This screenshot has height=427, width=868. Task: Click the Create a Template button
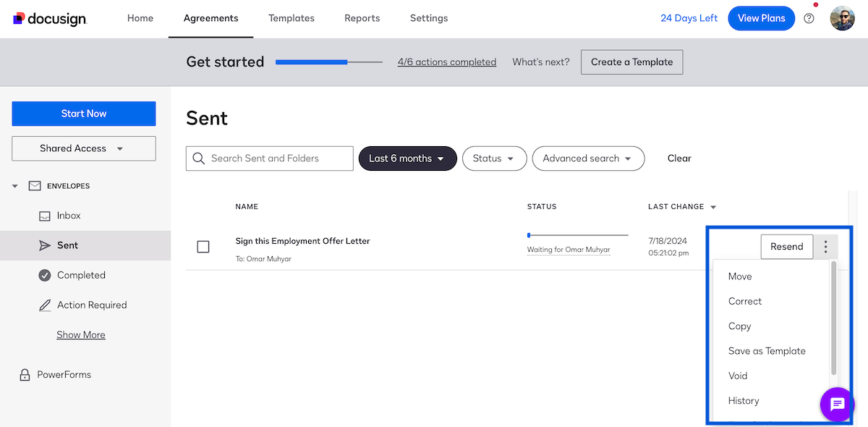(631, 62)
